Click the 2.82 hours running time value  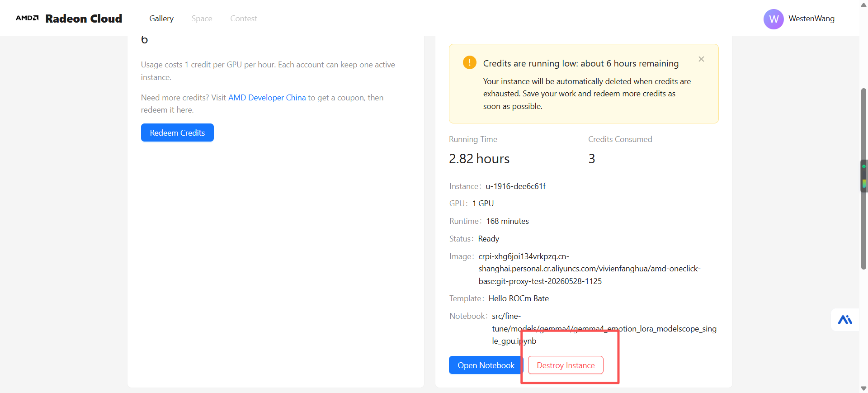tap(479, 159)
